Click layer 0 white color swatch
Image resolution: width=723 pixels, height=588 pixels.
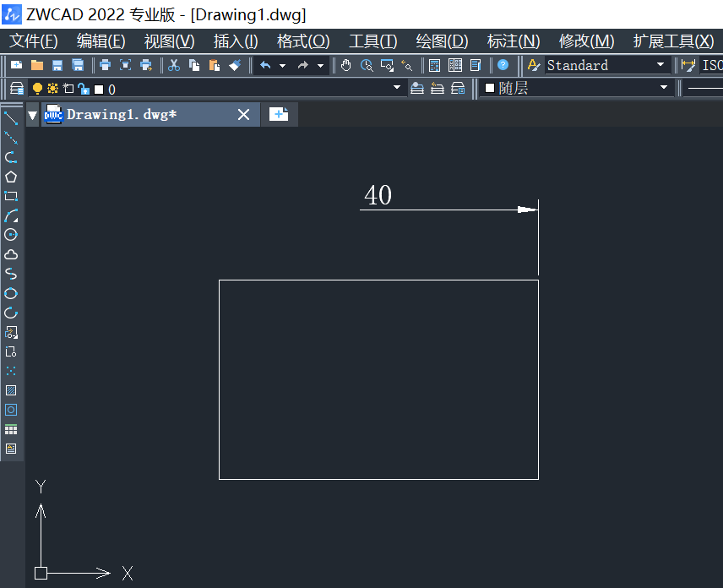click(99, 90)
